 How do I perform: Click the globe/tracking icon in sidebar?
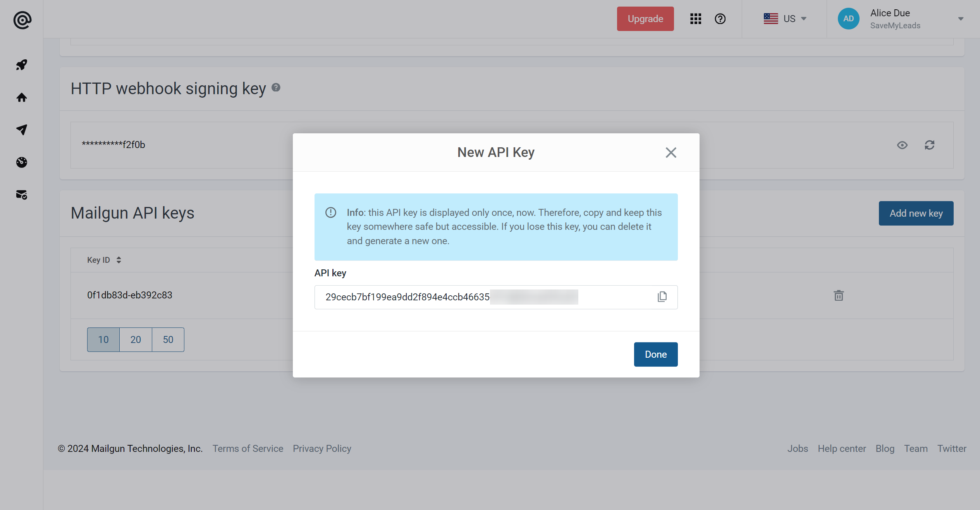[21, 162]
